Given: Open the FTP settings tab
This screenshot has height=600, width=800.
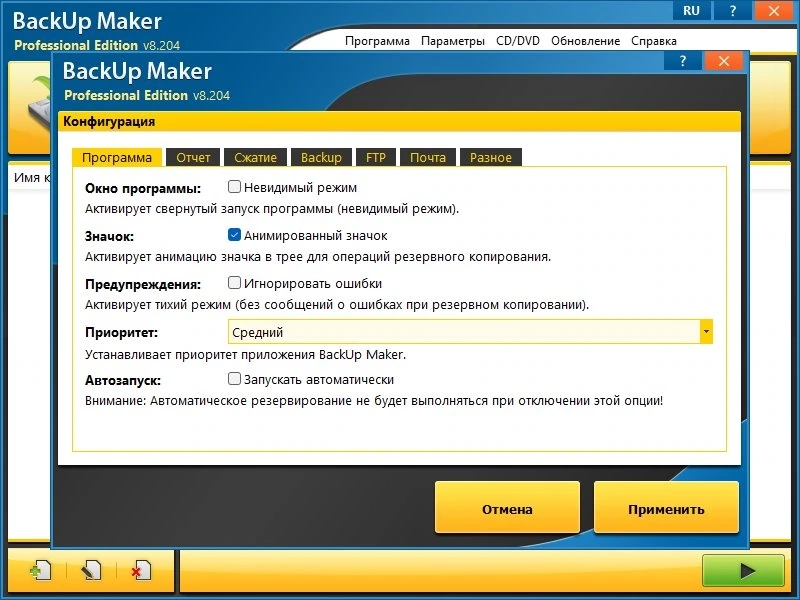Looking at the screenshot, I should tap(376, 157).
